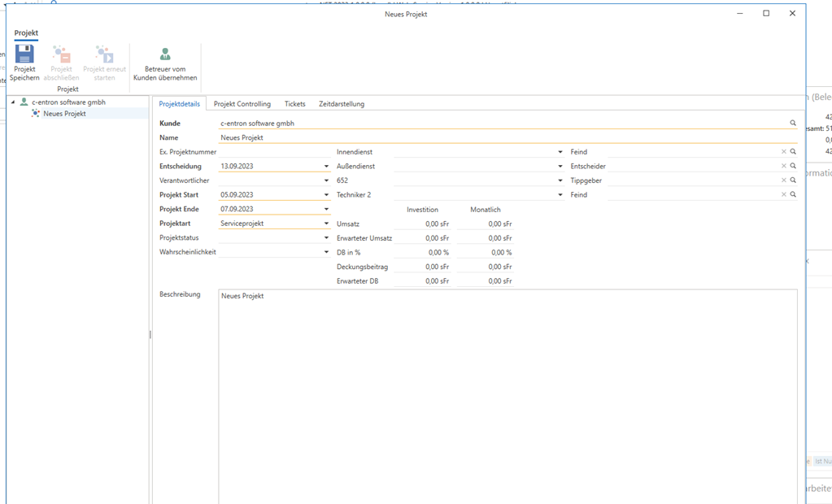The image size is (832, 504).
Task: Expand the Entscheidung date dropdown
Action: click(326, 167)
